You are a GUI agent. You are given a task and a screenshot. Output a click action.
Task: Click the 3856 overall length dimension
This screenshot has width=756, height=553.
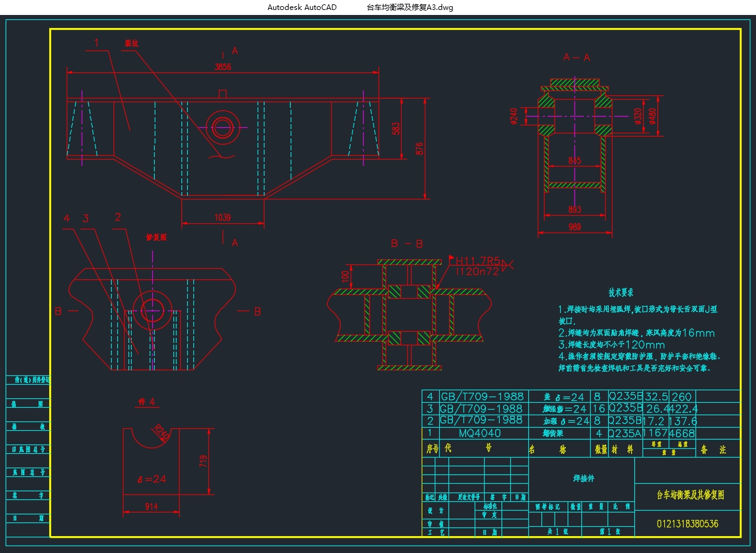[x=223, y=67]
